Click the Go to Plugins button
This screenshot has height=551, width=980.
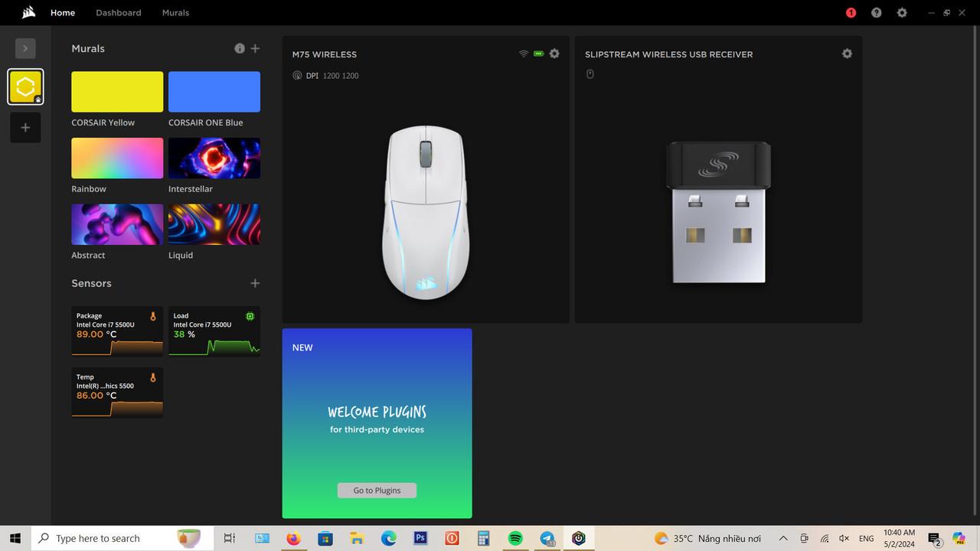[x=377, y=491]
